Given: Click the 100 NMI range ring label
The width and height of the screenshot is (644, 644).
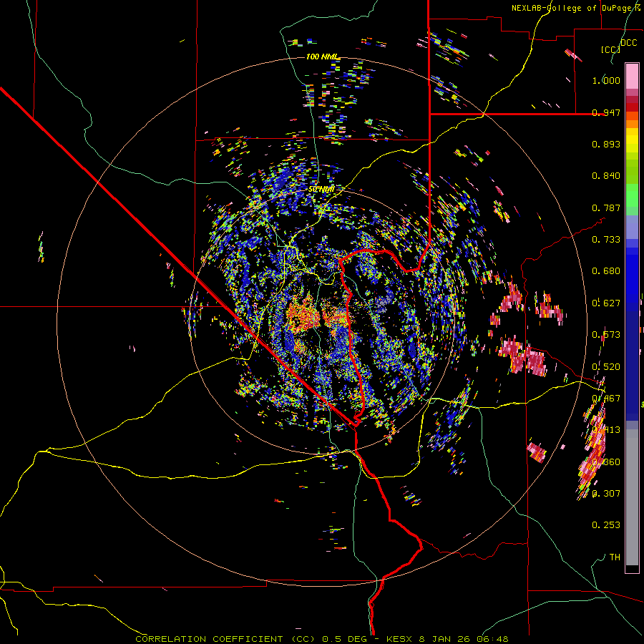Looking at the screenshot, I should [x=323, y=57].
